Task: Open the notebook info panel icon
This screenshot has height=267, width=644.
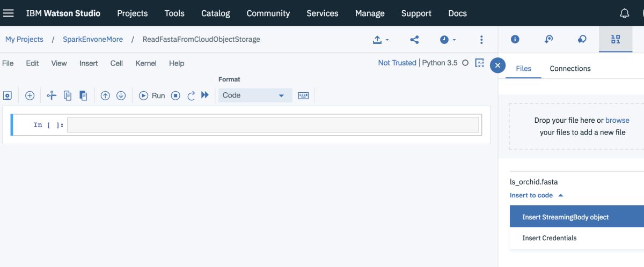Action: [515, 39]
